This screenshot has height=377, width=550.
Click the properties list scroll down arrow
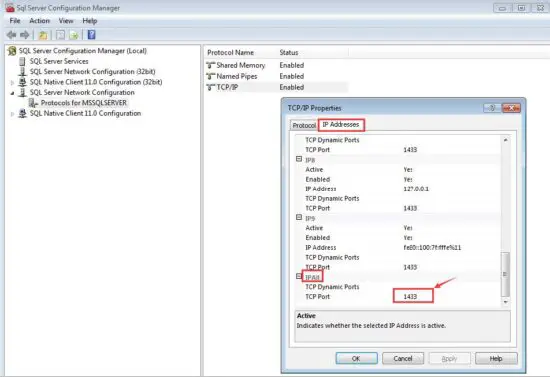pyautogui.click(x=505, y=302)
